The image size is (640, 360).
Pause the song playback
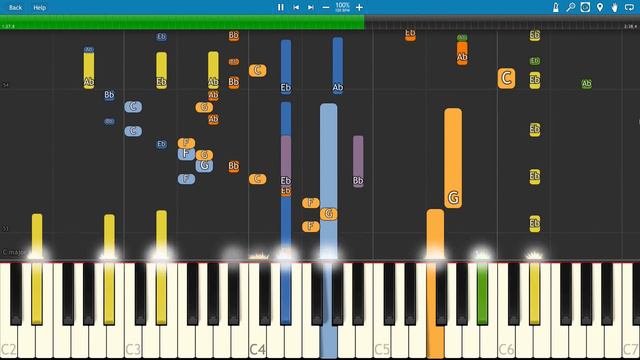(x=280, y=7)
